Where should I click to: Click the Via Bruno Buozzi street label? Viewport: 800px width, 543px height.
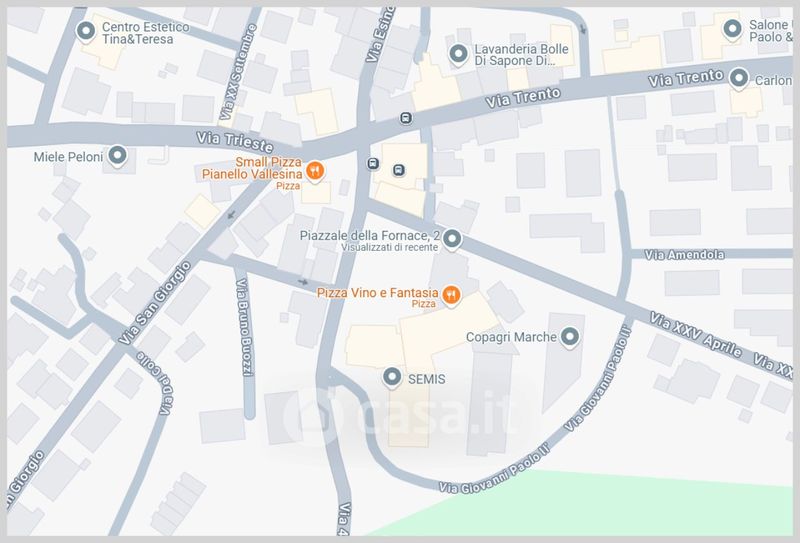[x=245, y=328]
